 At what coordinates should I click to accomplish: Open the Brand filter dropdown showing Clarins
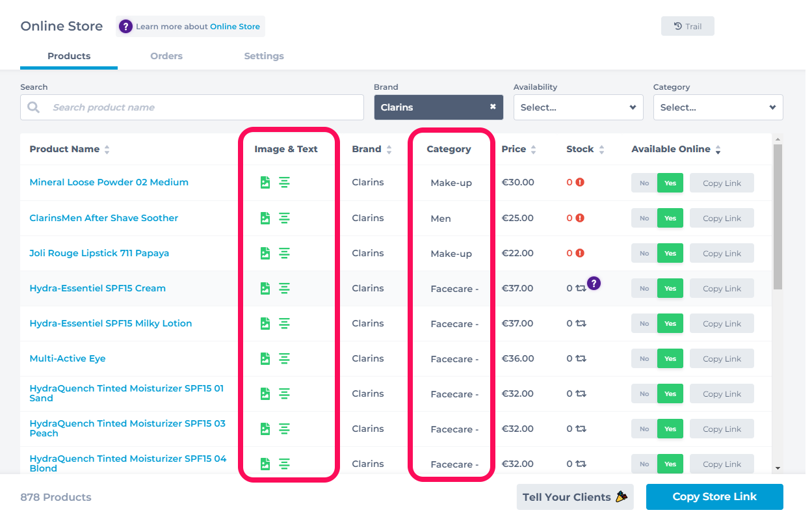(x=439, y=107)
